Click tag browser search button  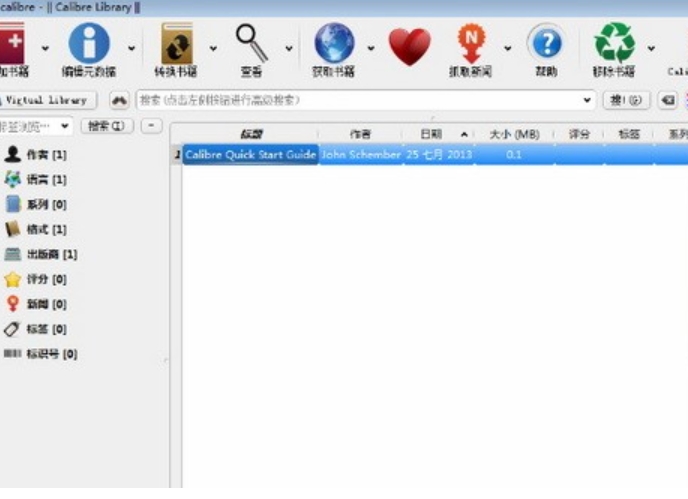click(x=107, y=126)
